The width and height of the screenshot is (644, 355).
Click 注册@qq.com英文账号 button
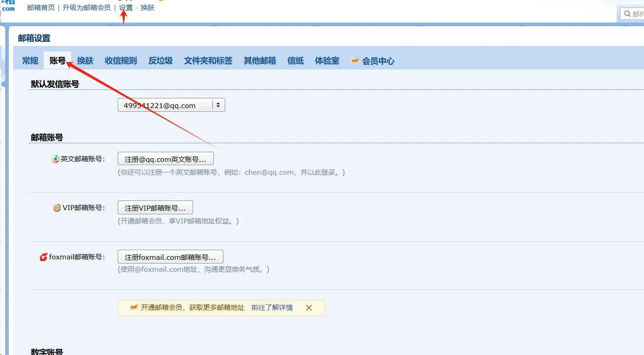tap(165, 159)
